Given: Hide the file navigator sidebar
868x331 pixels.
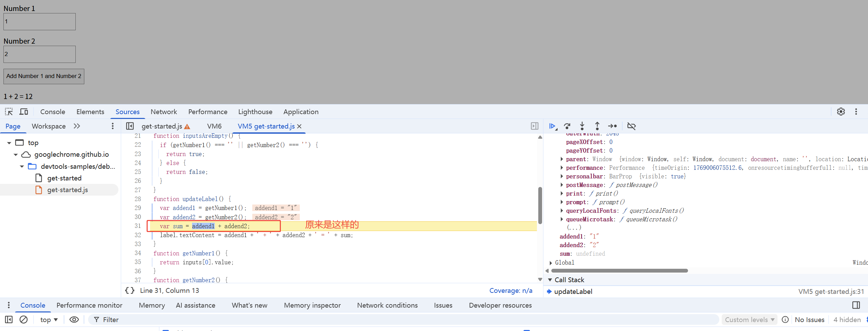Looking at the screenshot, I should click(x=130, y=126).
